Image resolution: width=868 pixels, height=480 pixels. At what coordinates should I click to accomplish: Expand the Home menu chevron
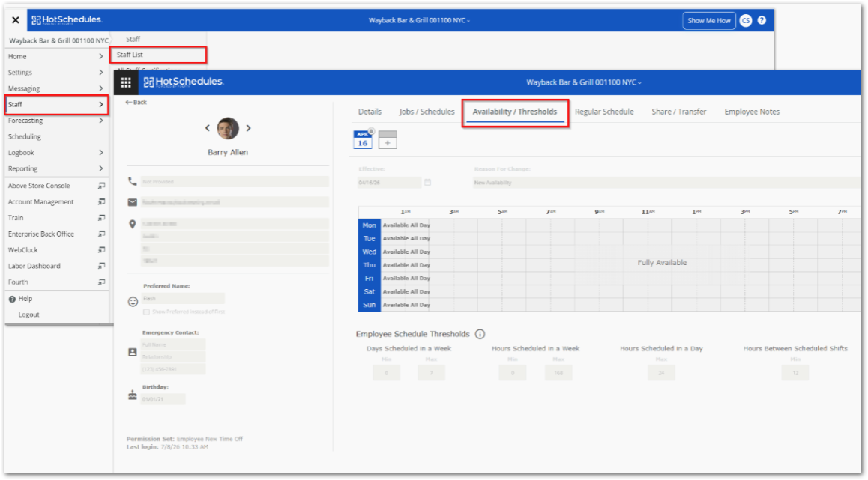pyautogui.click(x=100, y=56)
